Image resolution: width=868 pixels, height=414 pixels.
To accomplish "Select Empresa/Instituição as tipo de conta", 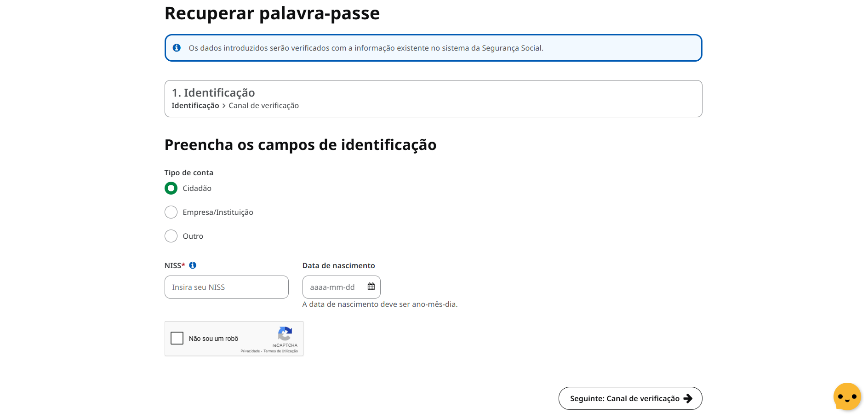I will pyautogui.click(x=171, y=212).
